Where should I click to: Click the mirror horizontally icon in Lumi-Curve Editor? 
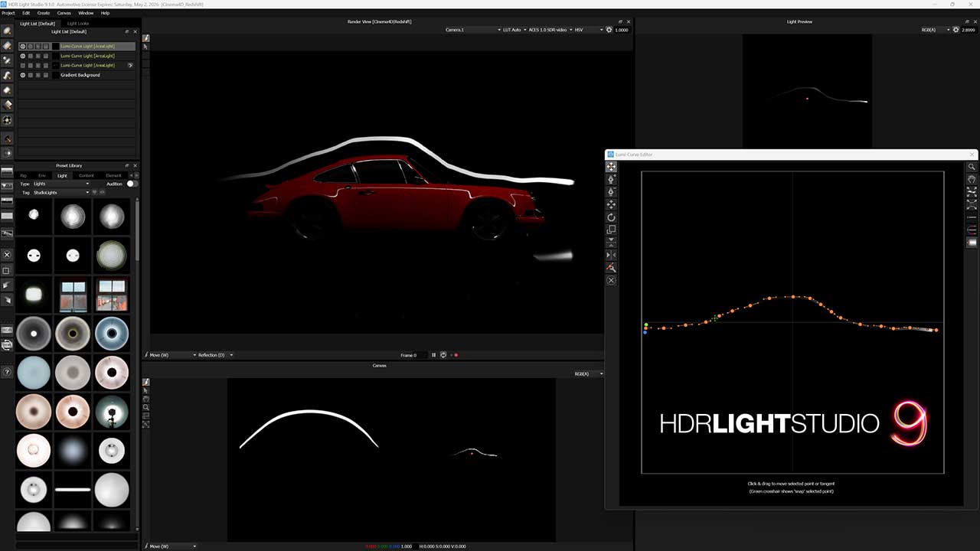point(611,255)
